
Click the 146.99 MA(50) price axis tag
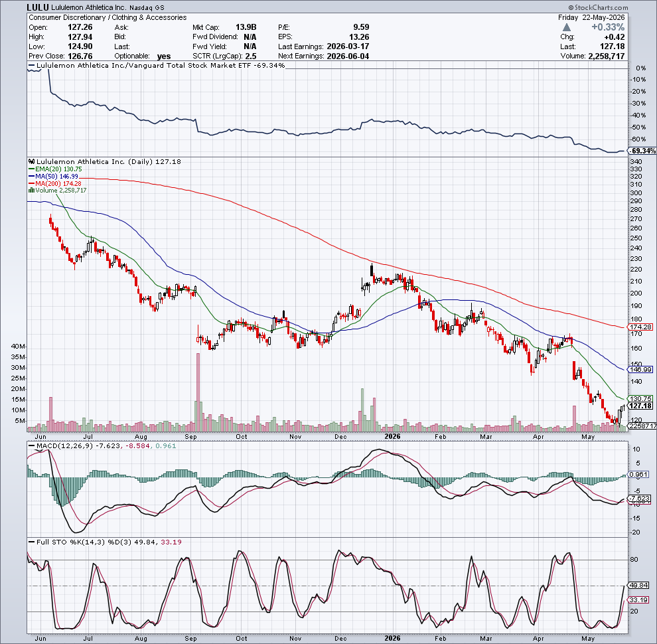[x=640, y=369]
